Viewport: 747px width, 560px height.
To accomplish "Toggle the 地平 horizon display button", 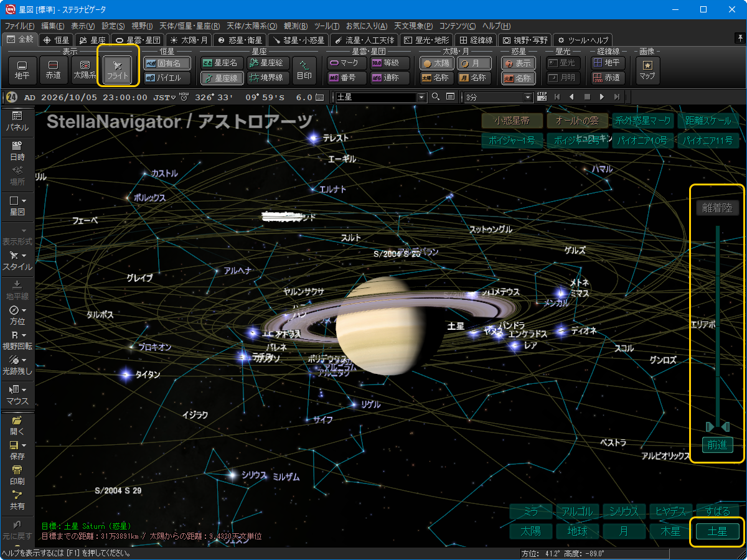I will pos(22,70).
